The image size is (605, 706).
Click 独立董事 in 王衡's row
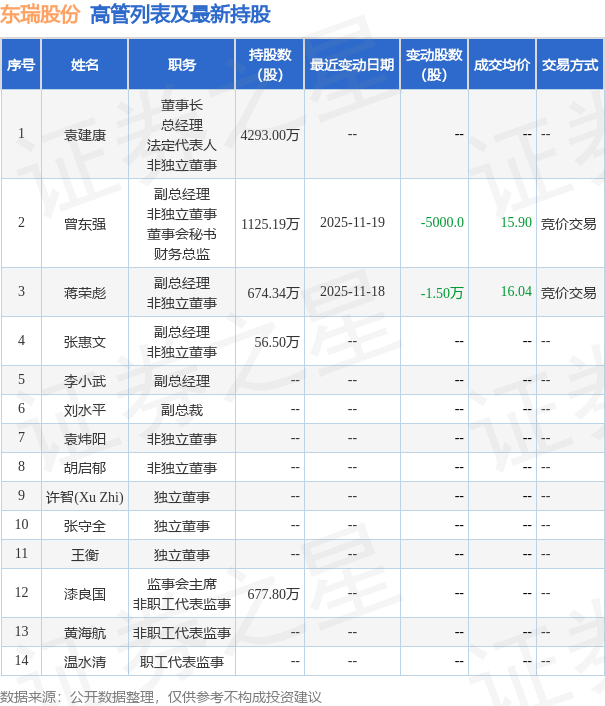coord(182,555)
